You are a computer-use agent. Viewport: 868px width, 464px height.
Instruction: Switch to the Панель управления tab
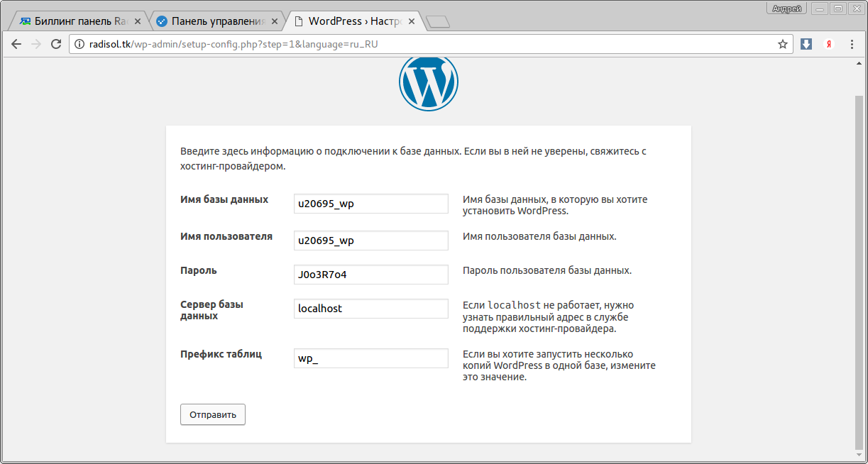tap(216, 21)
